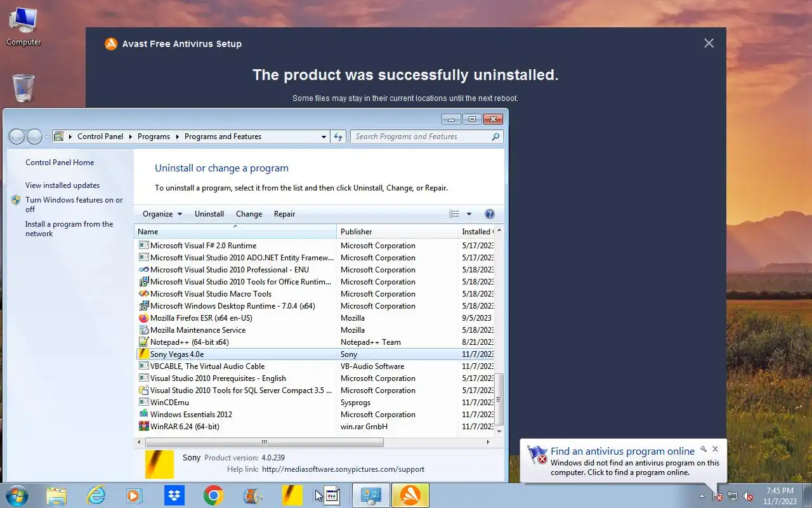The height and width of the screenshot is (508, 812).
Task: Close the antivirus notification balloon
Action: pos(715,449)
